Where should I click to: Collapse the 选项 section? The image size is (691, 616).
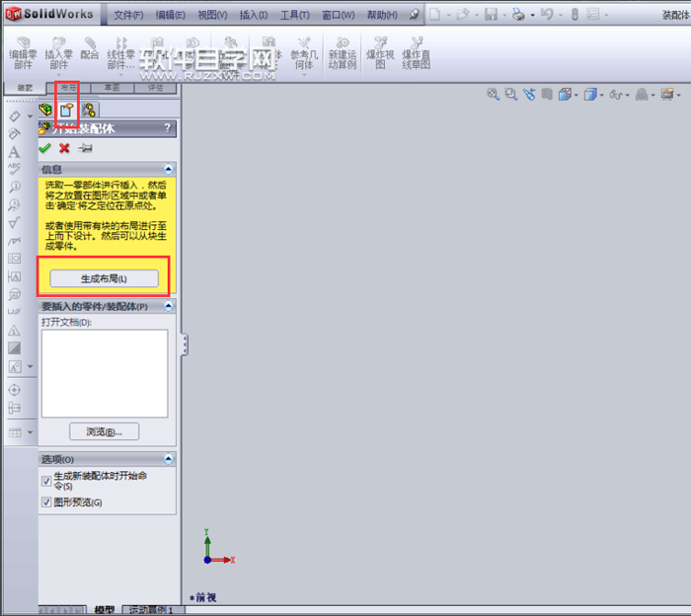click(x=169, y=459)
